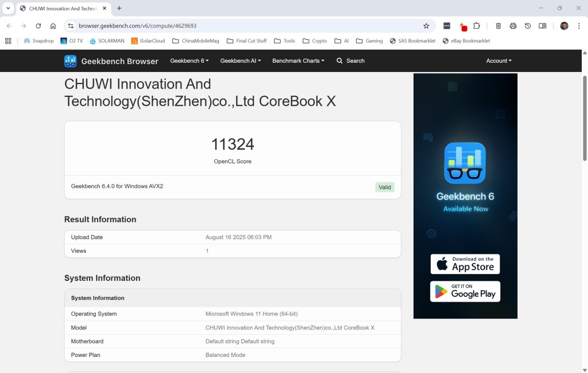Open the history clock toolbar icon
Image resolution: width=588 pixels, height=373 pixels.
(x=527, y=26)
